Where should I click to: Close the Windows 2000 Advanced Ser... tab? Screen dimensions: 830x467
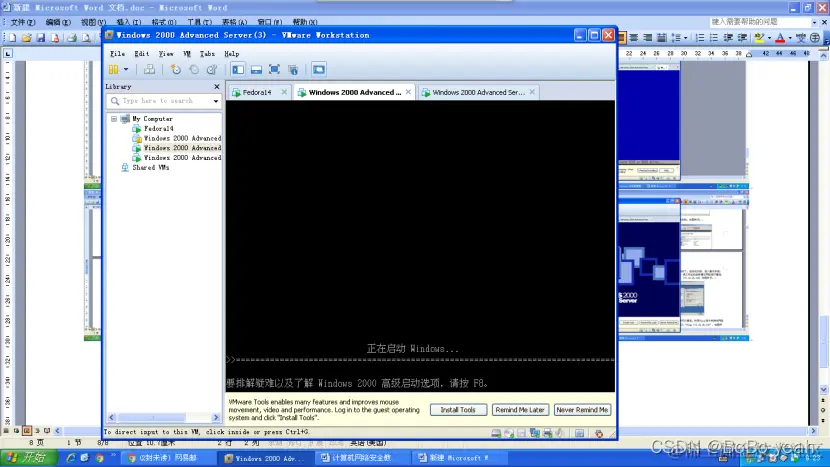click(x=532, y=92)
